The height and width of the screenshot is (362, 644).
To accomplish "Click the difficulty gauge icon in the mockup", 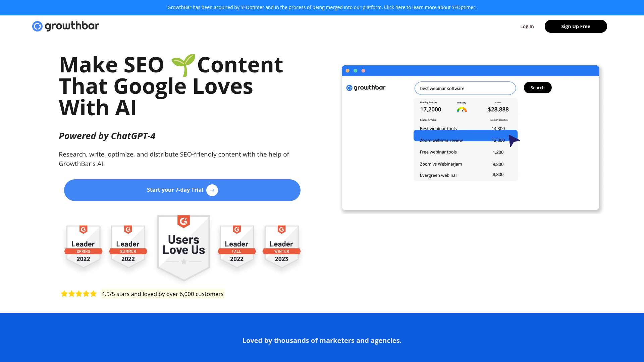I will click(462, 109).
